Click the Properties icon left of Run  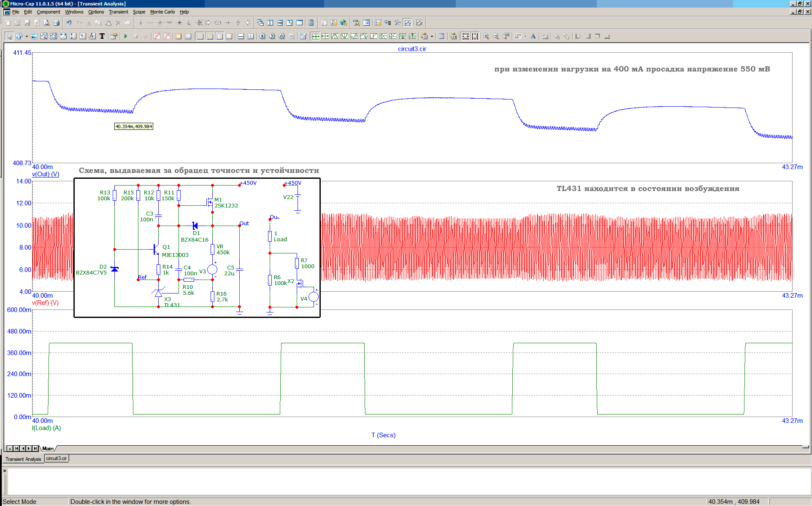[x=114, y=36]
